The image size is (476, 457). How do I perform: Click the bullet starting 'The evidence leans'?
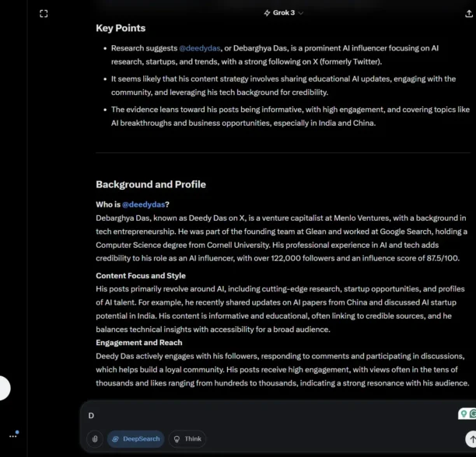290,116
